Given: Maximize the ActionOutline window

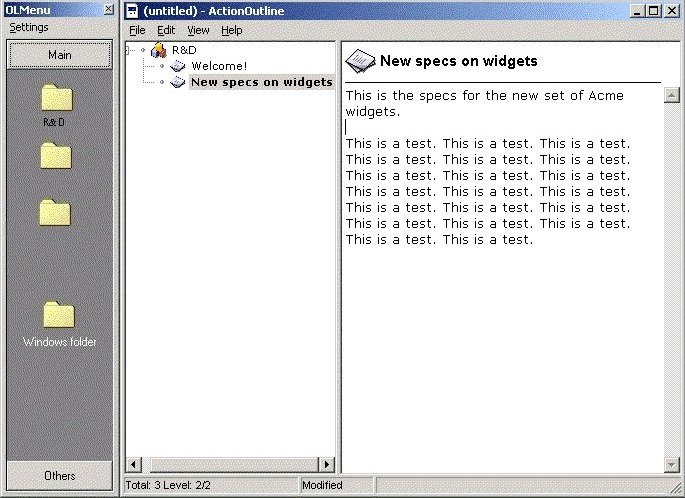Looking at the screenshot, I should (x=654, y=11).
